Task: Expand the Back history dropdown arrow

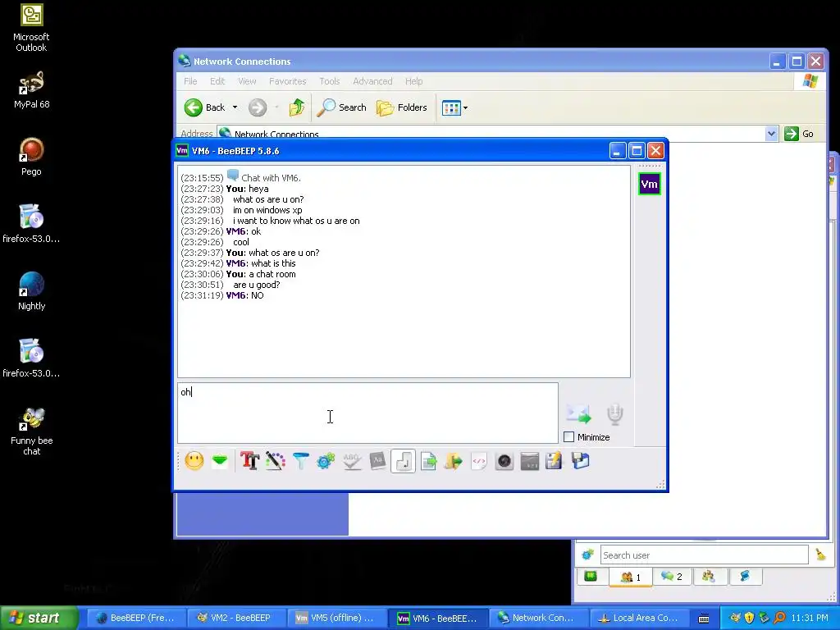Action: click(x=235, y=107)
